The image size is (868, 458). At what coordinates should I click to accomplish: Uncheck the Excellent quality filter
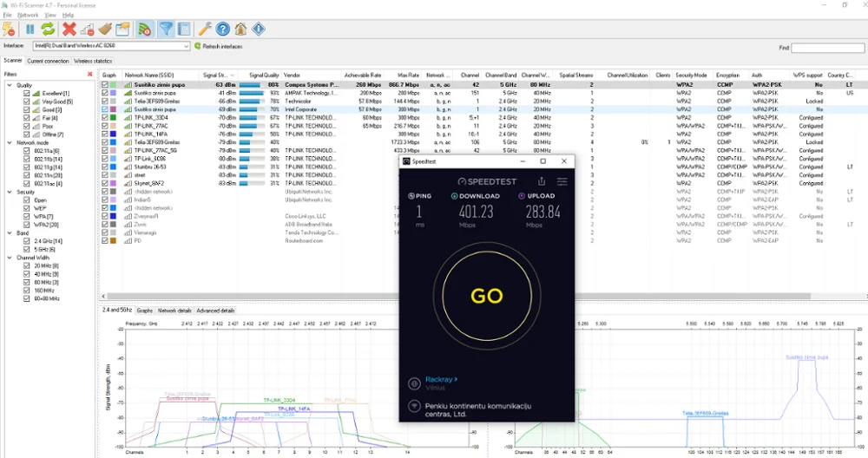coord(26,93)
